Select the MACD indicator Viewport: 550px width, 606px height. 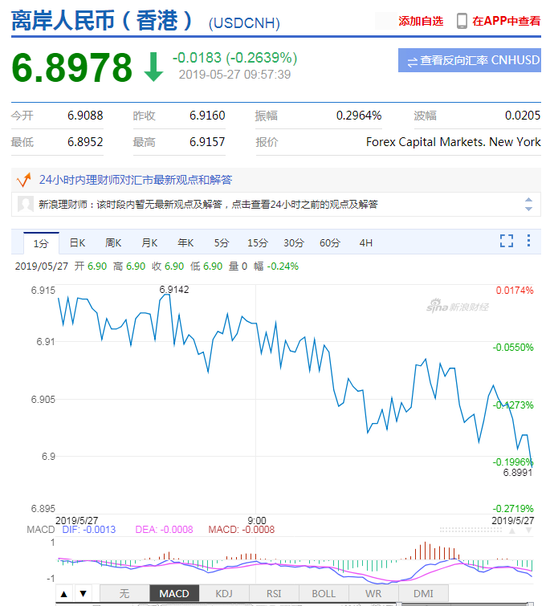point(174,593)
